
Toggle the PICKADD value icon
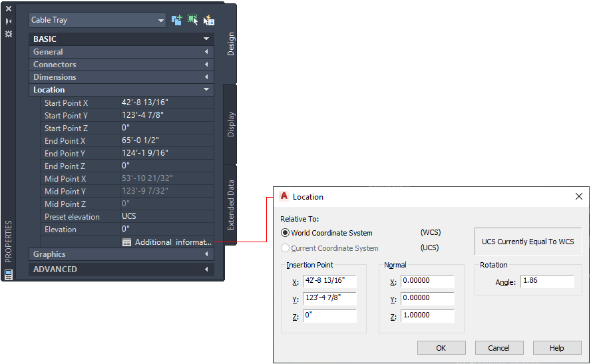point(177,20)
